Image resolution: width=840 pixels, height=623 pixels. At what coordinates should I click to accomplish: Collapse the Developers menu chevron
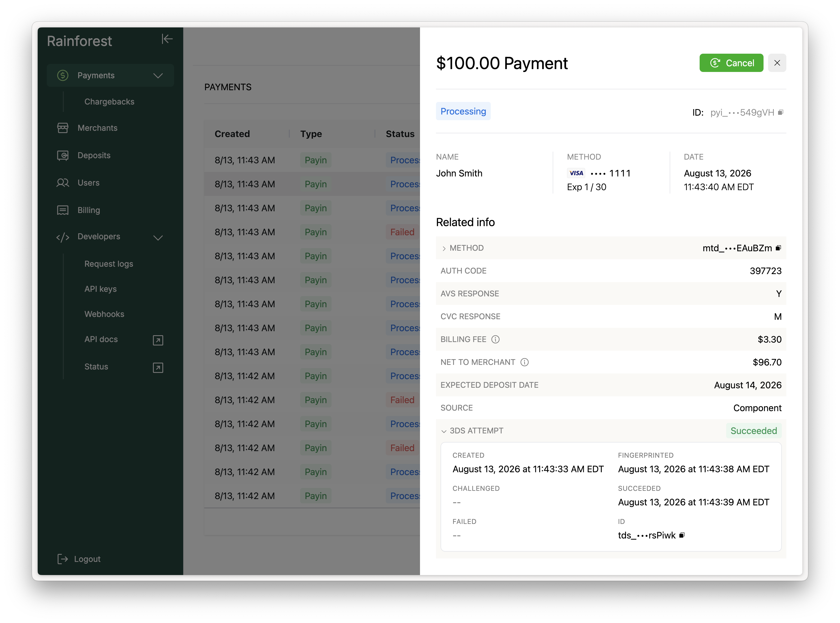[x=158, y=238]
